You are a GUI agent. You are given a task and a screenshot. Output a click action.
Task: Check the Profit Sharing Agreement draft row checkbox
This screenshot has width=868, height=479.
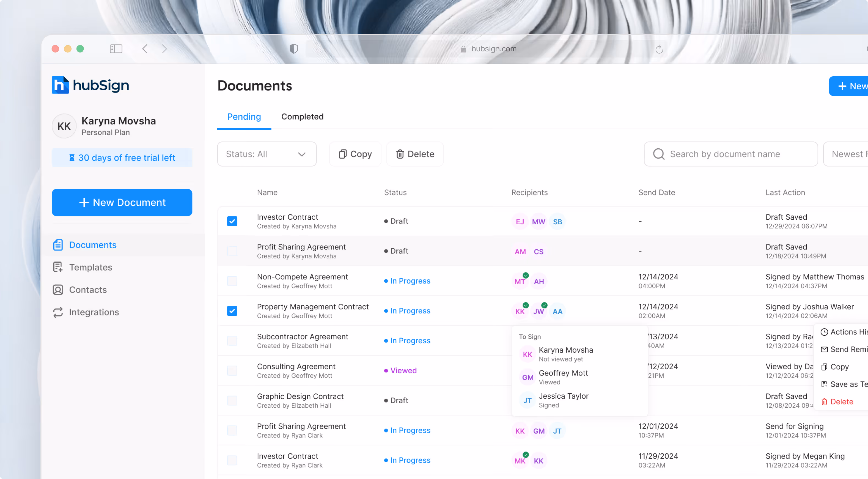[232, 251]
